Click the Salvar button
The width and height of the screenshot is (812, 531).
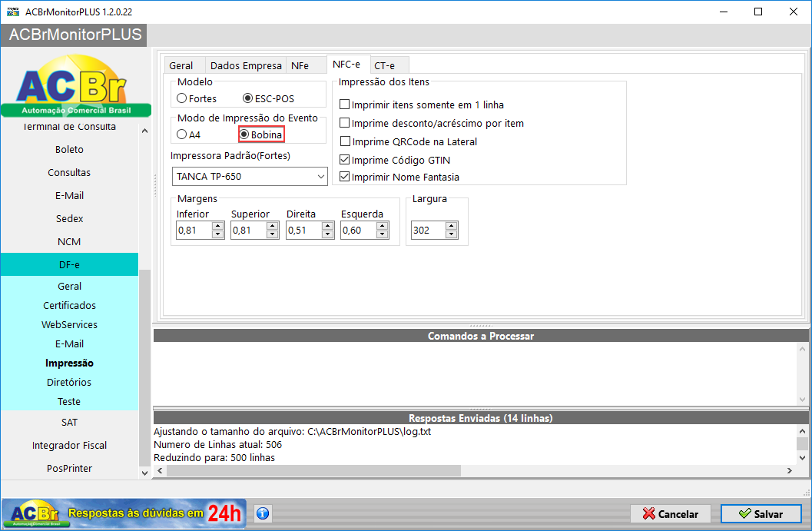[x=761, y=514]
